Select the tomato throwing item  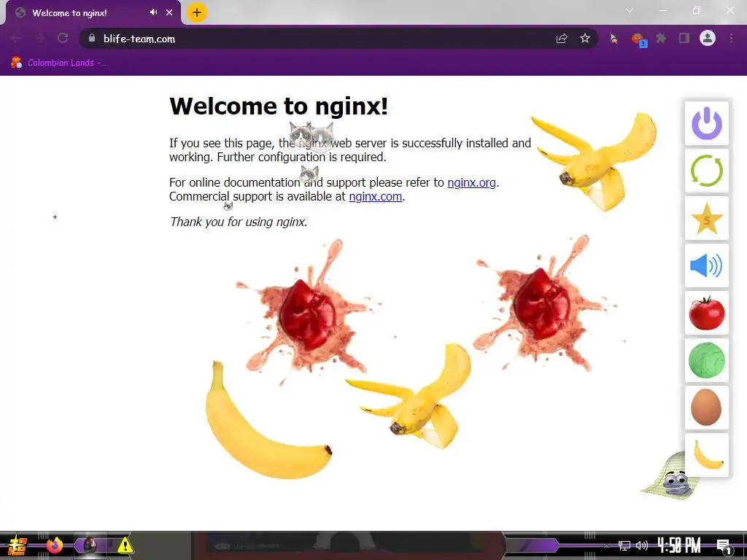pyautogui.click(x=706, y=313)
